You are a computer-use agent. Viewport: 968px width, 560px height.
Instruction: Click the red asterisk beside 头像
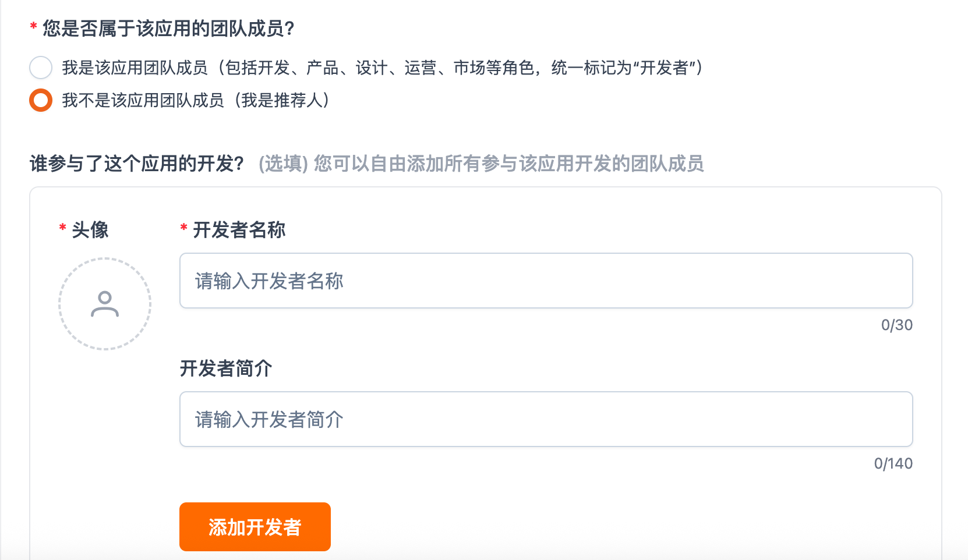[x=62, y=228]
